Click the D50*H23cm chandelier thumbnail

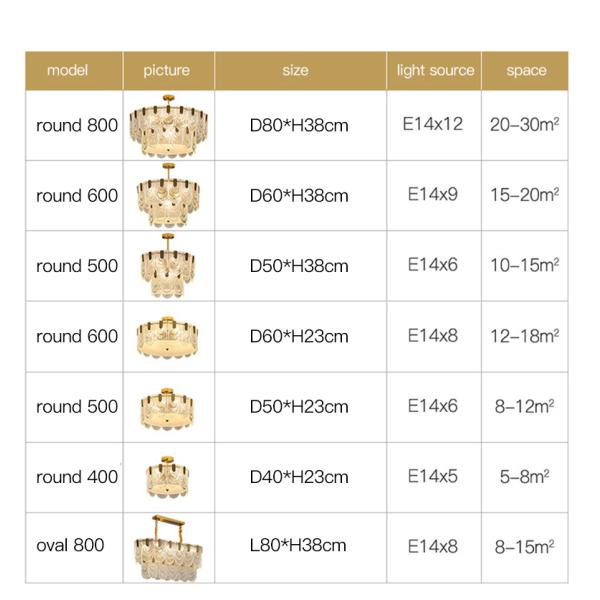pos(167,406)
